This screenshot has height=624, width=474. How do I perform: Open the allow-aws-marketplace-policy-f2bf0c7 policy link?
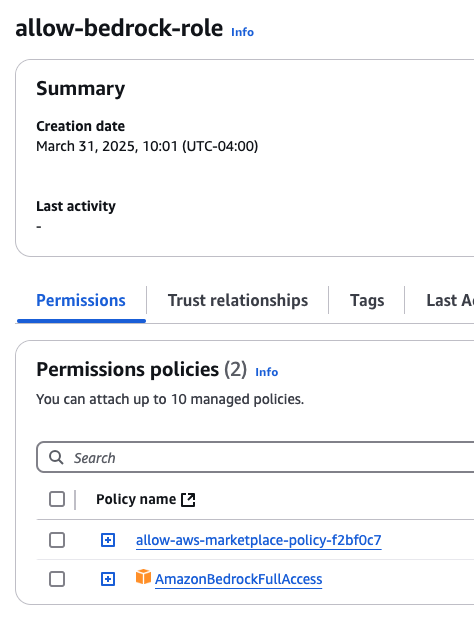click(x=259, y=540)
